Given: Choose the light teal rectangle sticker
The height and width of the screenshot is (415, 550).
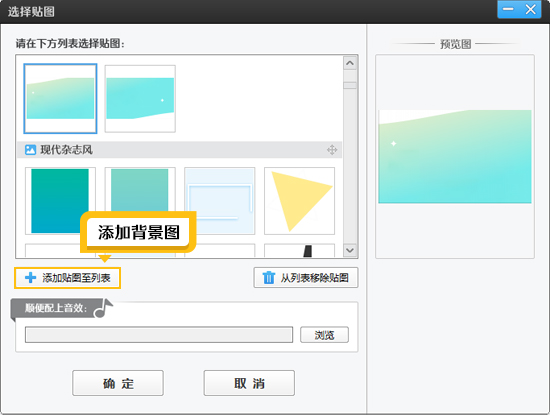Looking at the screenshot, I should pyautogui.click(x=140, y=189).
